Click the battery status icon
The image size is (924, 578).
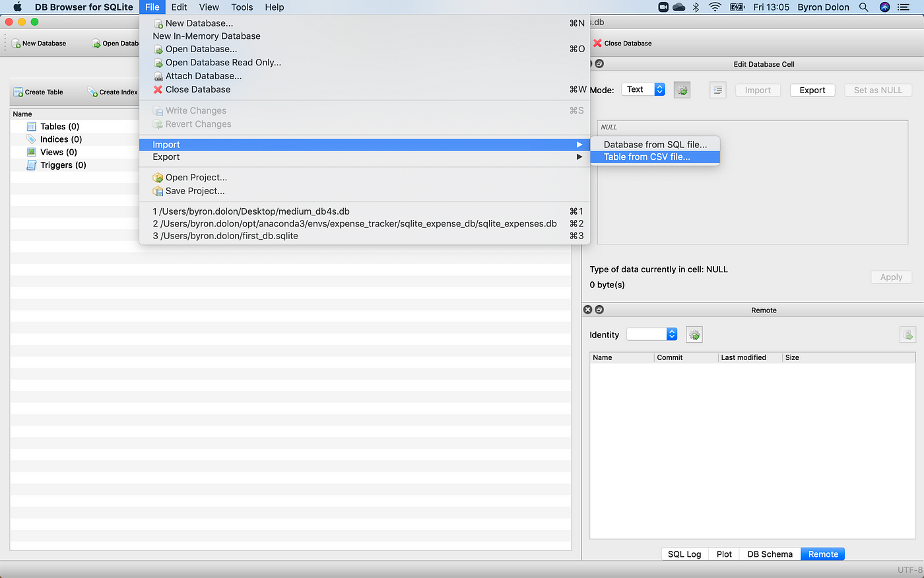pos(737,7)
